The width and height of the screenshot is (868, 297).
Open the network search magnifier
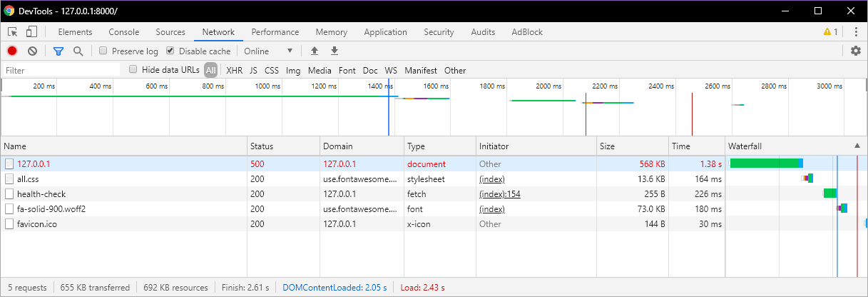[78, 51]
